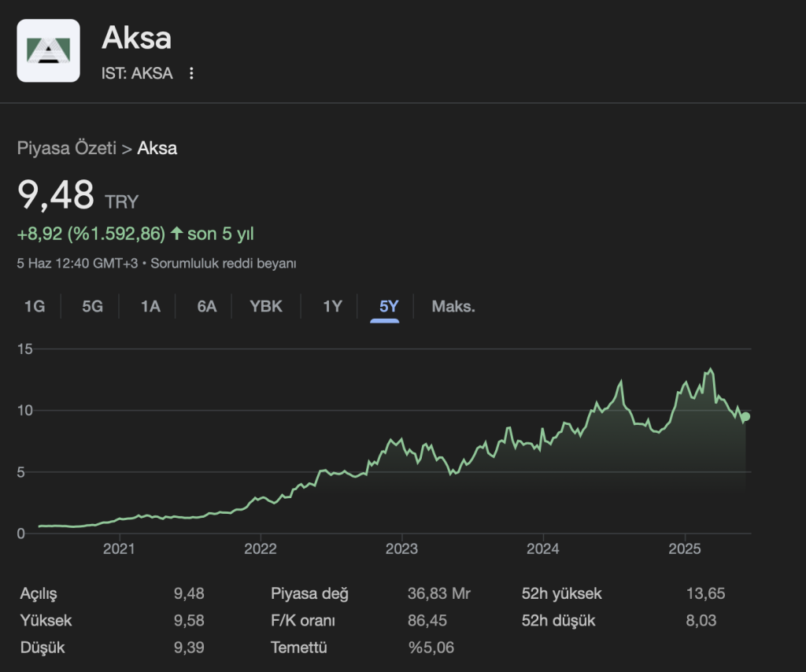Click the Aksa company logo
The width and height of the screenshot is (806, 672).
[x=48, y=50]
